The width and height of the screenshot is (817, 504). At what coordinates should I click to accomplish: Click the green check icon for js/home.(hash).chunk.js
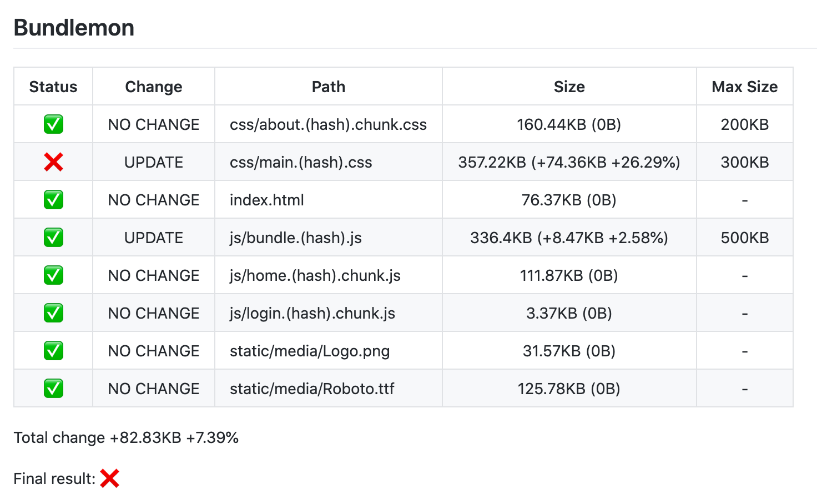(53, 275)
